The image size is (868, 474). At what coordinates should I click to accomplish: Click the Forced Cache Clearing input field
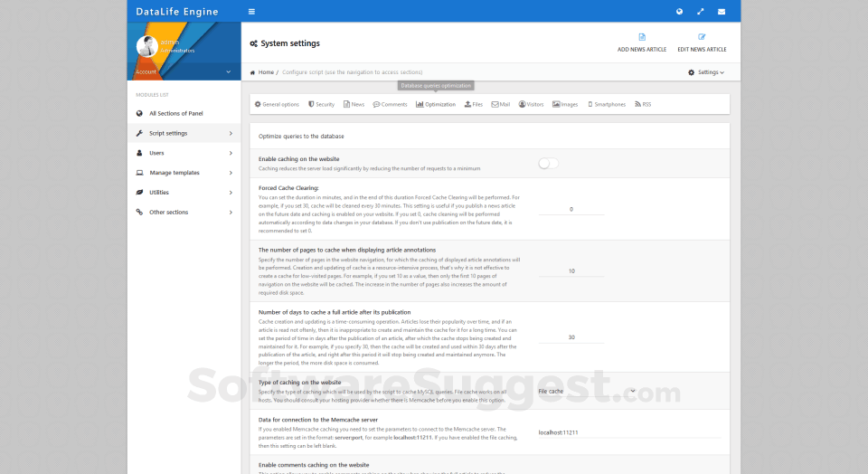click(x=571, y=209)
